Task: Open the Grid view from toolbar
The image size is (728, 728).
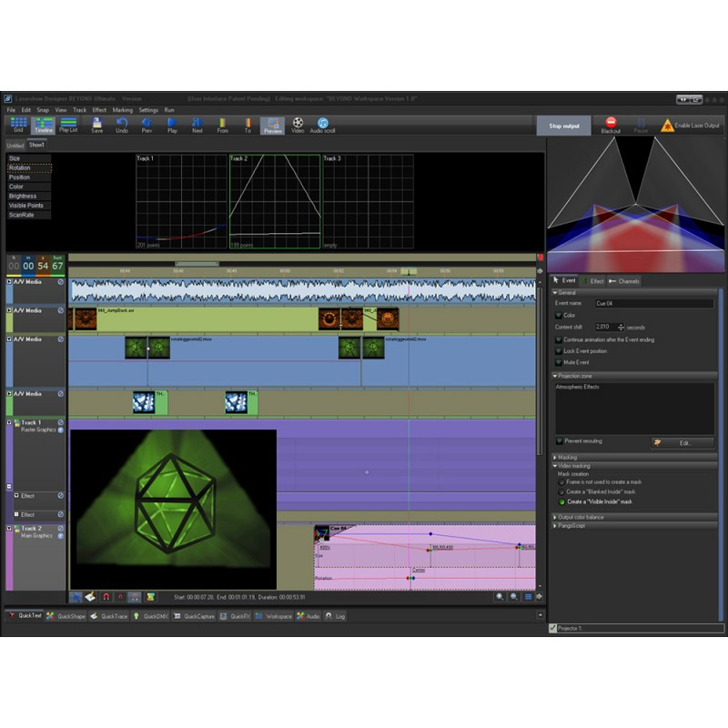Action: click(18, 125)
